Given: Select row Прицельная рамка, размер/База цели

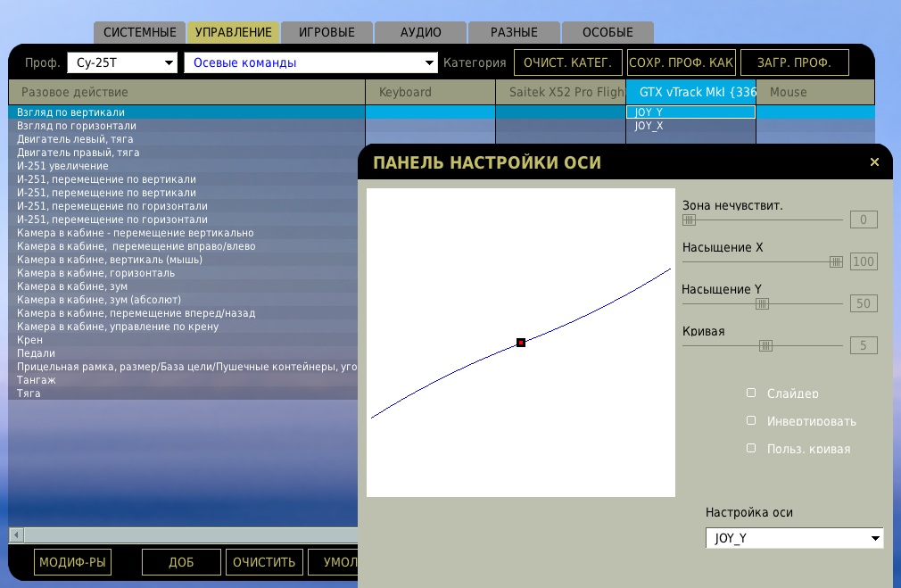Looking at the screenshot, I should (x=184, y=367).
